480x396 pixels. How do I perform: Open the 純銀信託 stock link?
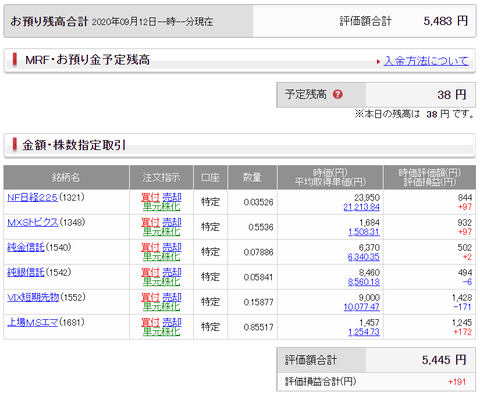26,272
